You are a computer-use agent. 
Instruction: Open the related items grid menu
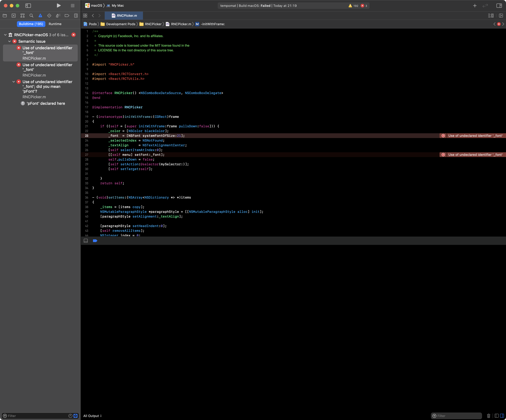click(x=85, y=16)
